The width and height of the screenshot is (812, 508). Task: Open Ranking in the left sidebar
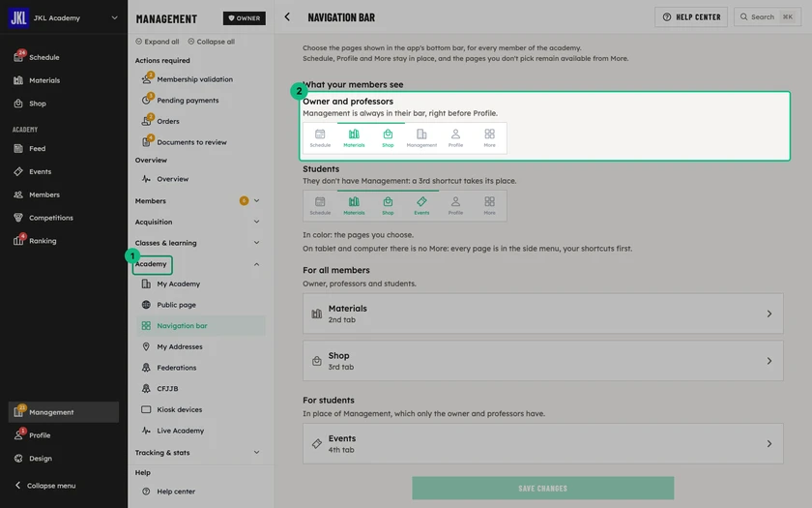pyautogui.click(x=63, y=241)
